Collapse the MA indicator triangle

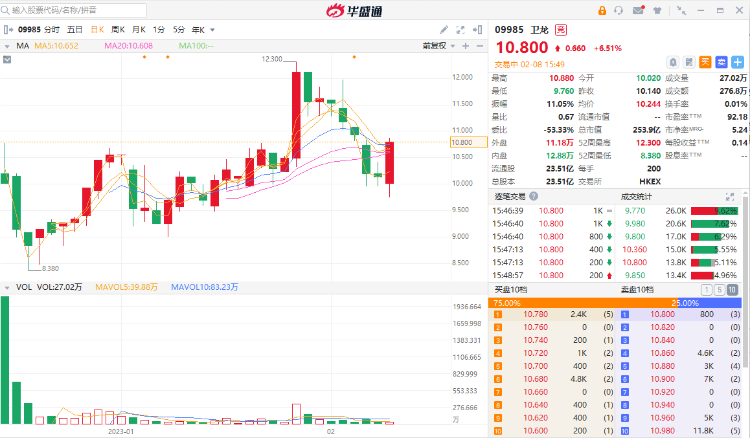tap(7, 46)
